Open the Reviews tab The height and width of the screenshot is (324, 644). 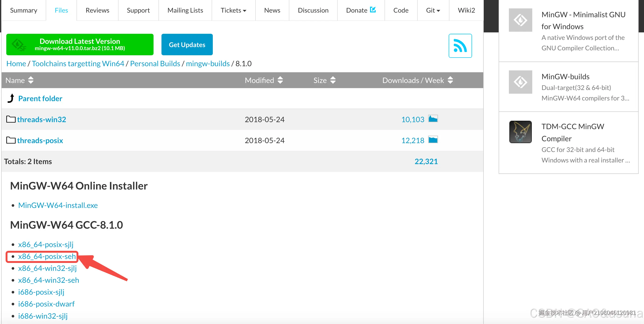pyautogui.click(x=97, y=10)
